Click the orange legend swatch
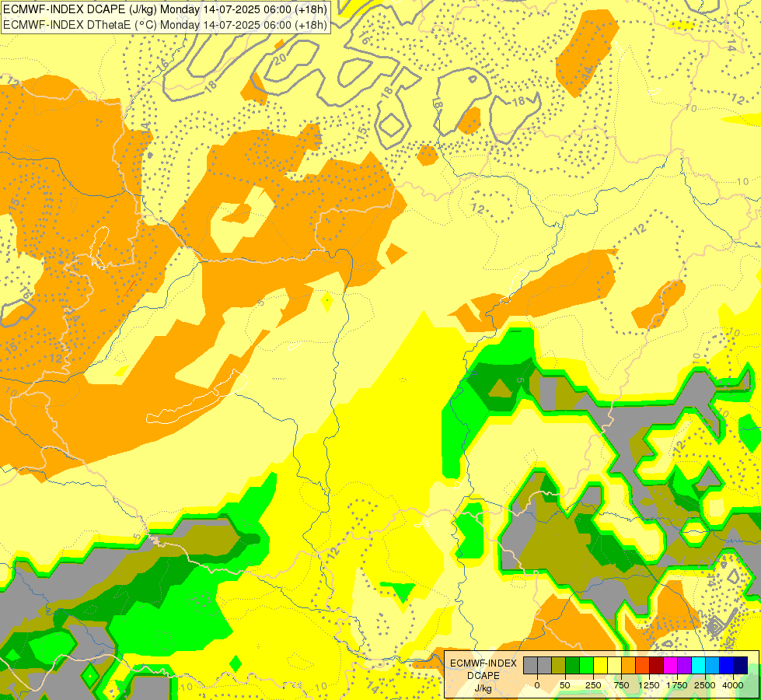The image size is (761, 700). 629,665
